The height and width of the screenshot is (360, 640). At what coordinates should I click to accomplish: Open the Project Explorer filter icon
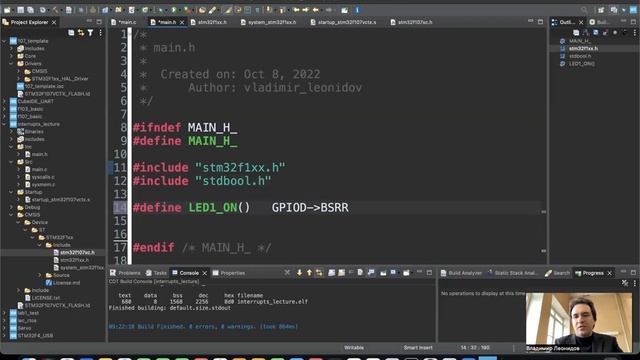click(x=91, y=33)
